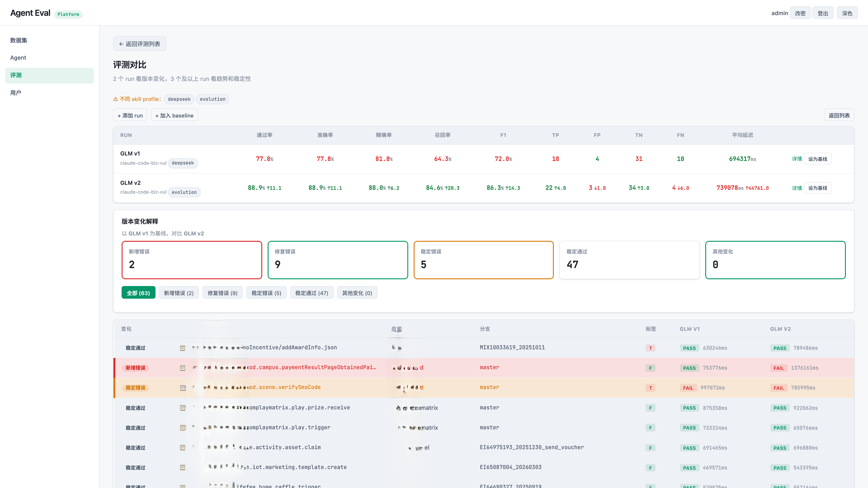The image size is (868, 488).
Task: Copy icon in the scene.verifySmsCode row
Action: [183, 388]
